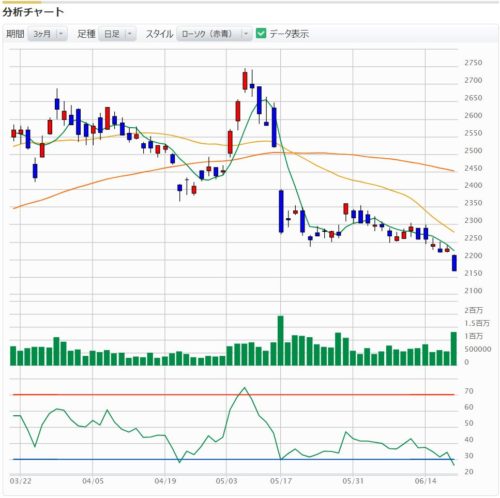The width and height of the screenshot is (500, 498).
Task: Click the final tall volume bar on right
Action: click(454, 349)
